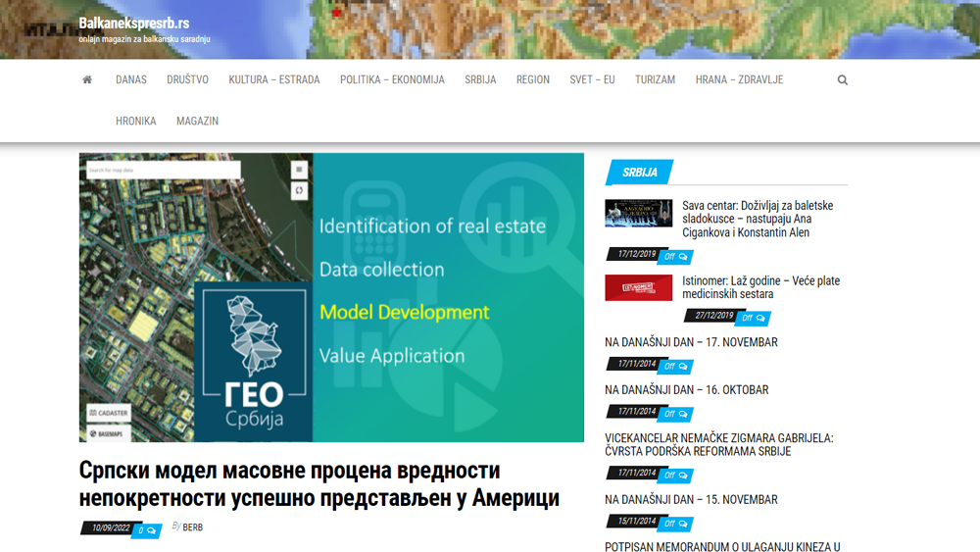Viewport: 980px width, 552px height.
Task: Open Istinomer: Laž godine article link
Action: 760,287
